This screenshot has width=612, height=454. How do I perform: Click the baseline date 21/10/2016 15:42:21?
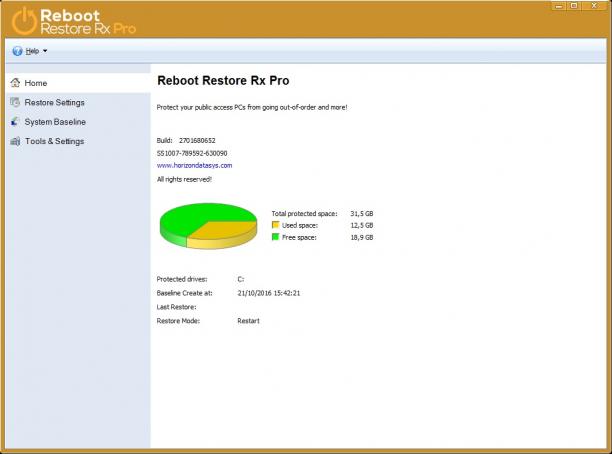coord(269,293)
